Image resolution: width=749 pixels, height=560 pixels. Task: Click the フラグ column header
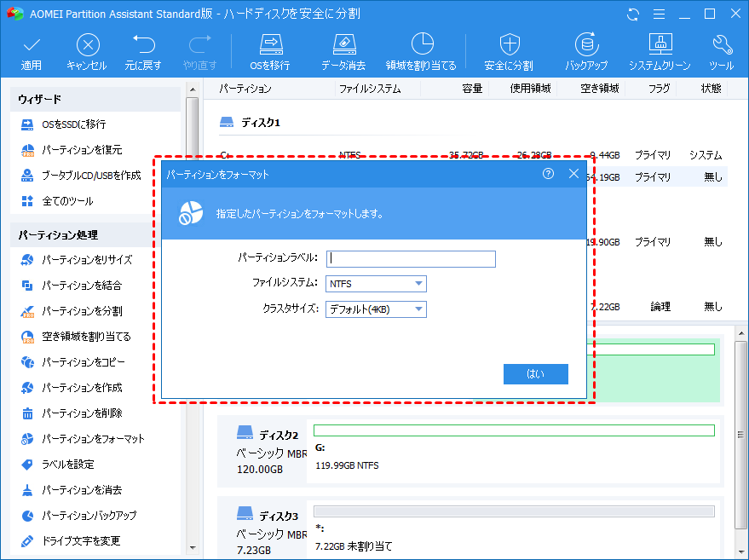click(660, 89)
